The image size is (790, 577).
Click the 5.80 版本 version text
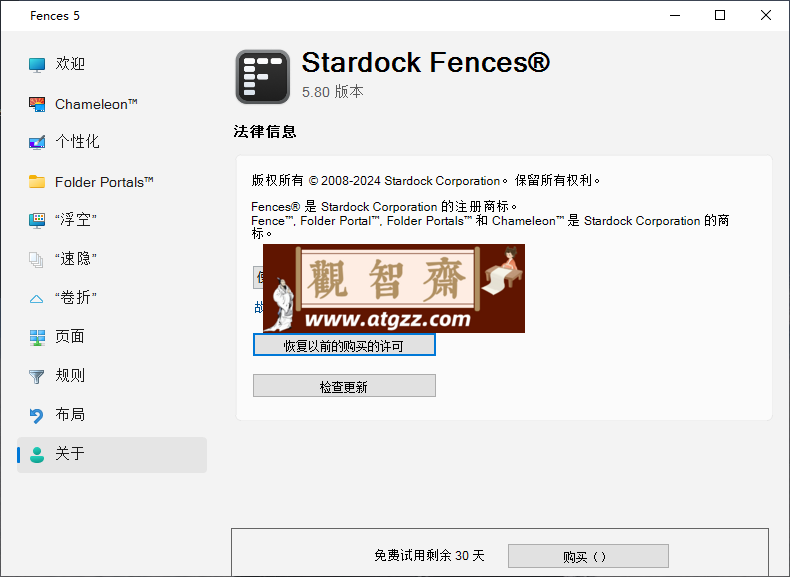click(333, 92)
